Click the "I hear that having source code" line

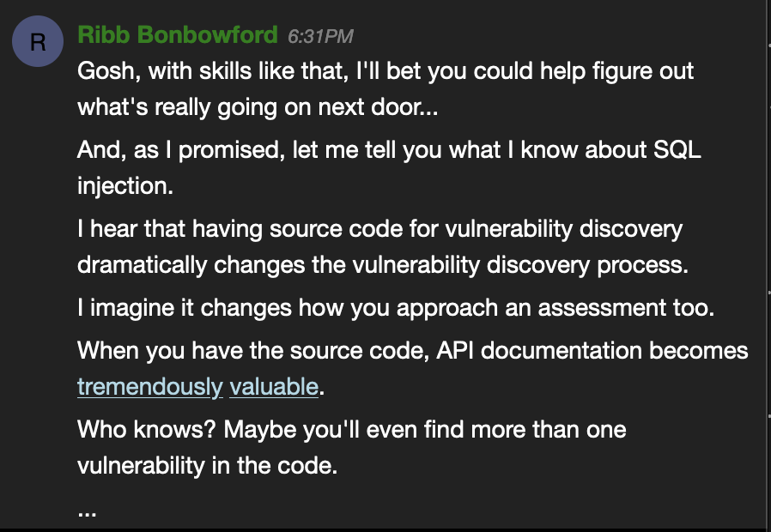(379, 229)
